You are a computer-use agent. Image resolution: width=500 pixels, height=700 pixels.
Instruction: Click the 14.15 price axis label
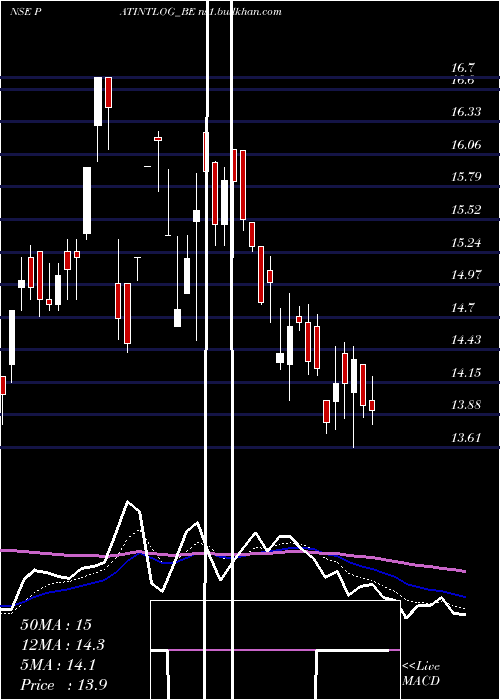click(x=466, y=373)
